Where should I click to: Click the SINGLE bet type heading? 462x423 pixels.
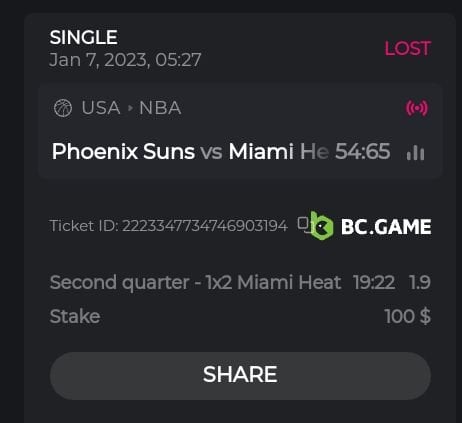point(84,37)
